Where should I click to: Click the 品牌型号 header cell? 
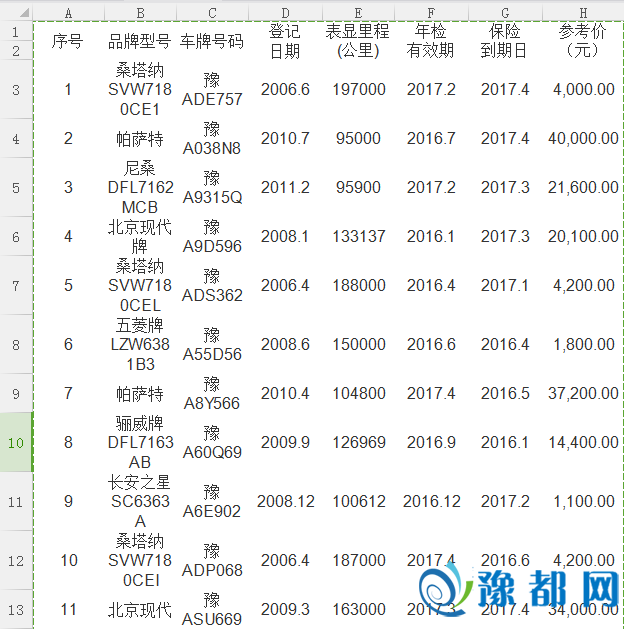(140, 41)
